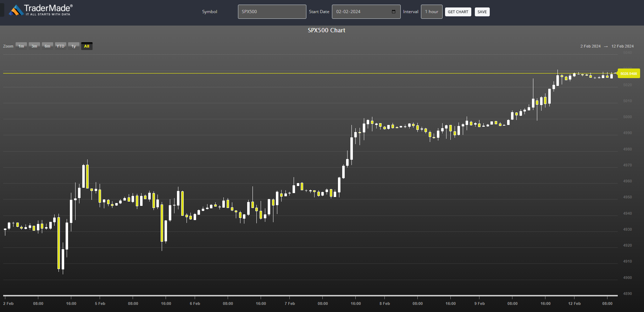The image size is (644, 312).
Task: Click the 5000 y-axis price label
Action: click(628, 117)
